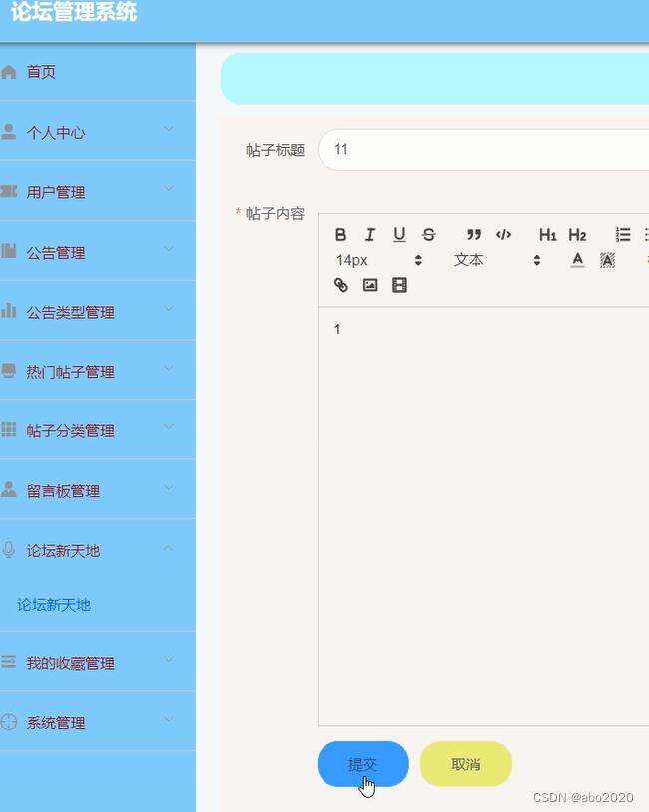Insert code block icon
Viewport: 649px width, 812px height.
click(x=503, y=235)
